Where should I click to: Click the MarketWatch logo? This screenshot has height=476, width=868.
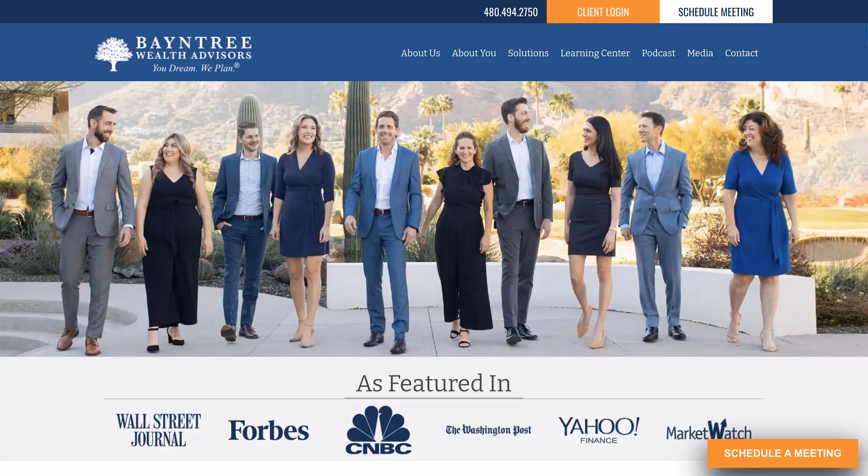pos(709,430)
